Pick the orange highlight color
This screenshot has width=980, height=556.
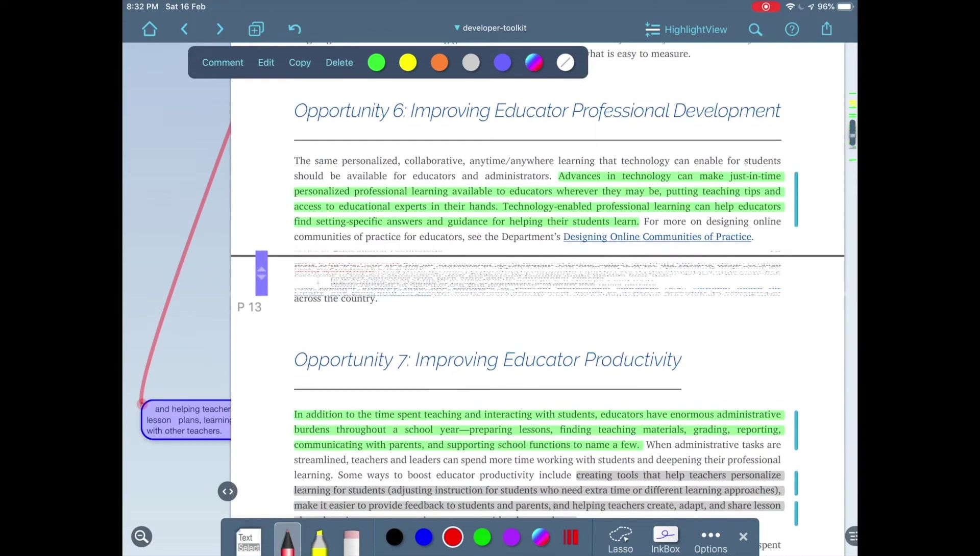click(x=439, y=62)
